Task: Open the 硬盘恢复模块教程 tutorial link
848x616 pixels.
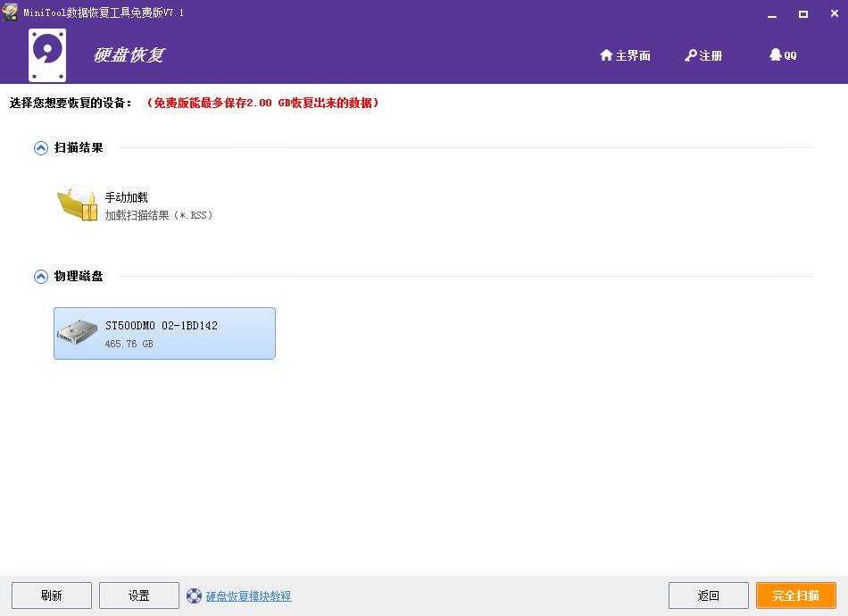Action: [248, 596]
